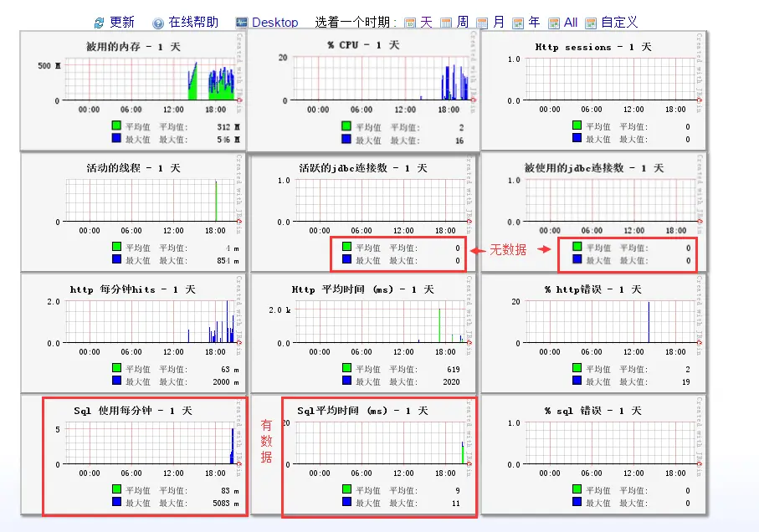The image size is (759, 532).
Task: Click the calendar icon beside 周
Action: (446, 23)
